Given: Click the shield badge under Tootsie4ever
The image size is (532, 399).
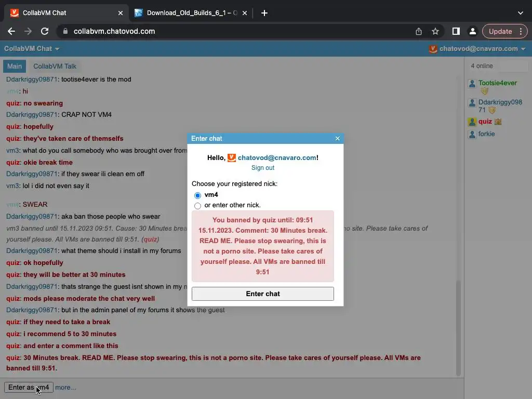Looking at the screenshot, I should click(485, 91).
